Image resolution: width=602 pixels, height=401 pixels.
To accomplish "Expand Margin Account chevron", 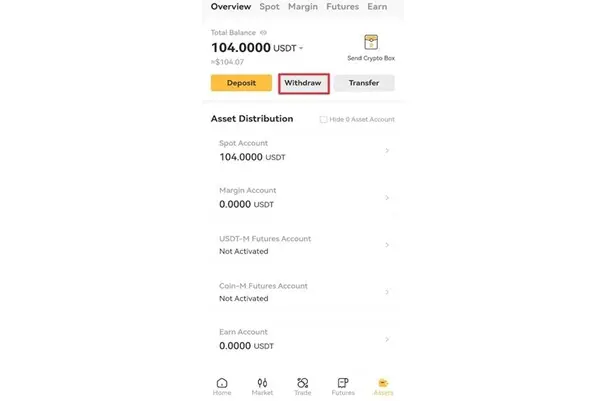I will [387, 198].
